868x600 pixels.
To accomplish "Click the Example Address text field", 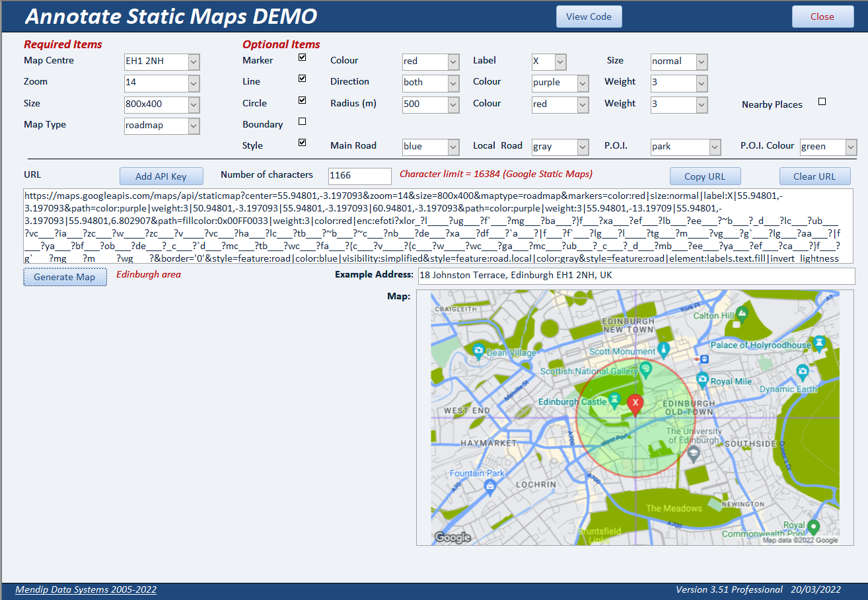I will pyautogui.click(x=637, y=276).
